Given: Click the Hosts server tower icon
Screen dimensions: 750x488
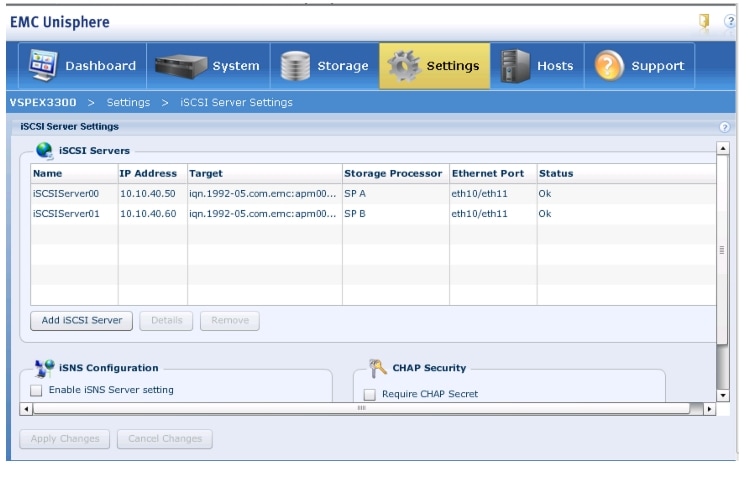Looking at the screenshot, I should tap(515, 66).
